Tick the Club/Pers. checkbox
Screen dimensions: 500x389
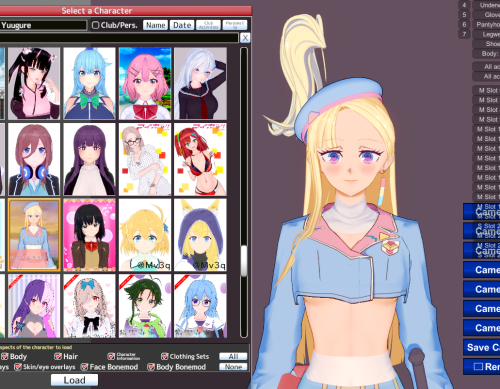pos(95,25)
